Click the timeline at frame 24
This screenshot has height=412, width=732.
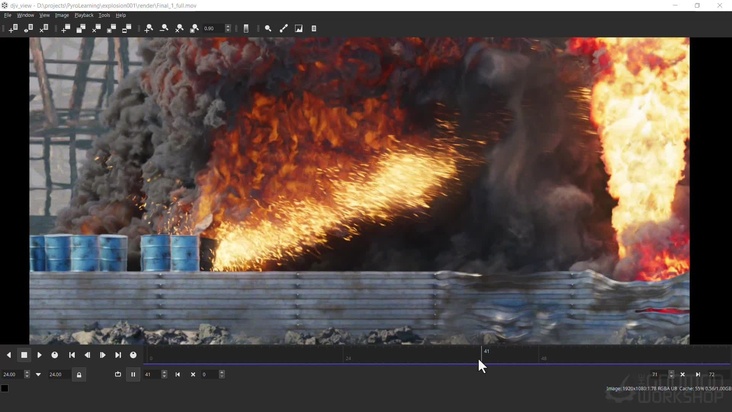pyautogui.click(x=348, y=355)
